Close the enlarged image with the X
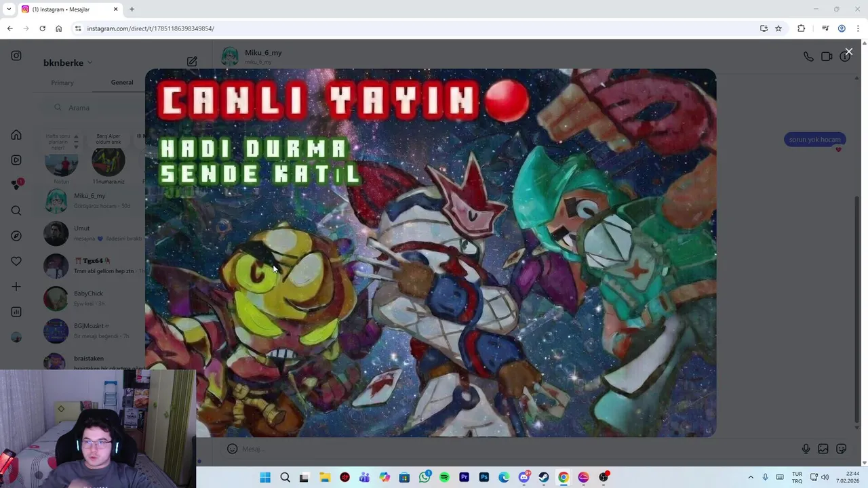 click(x=848, y=52)
